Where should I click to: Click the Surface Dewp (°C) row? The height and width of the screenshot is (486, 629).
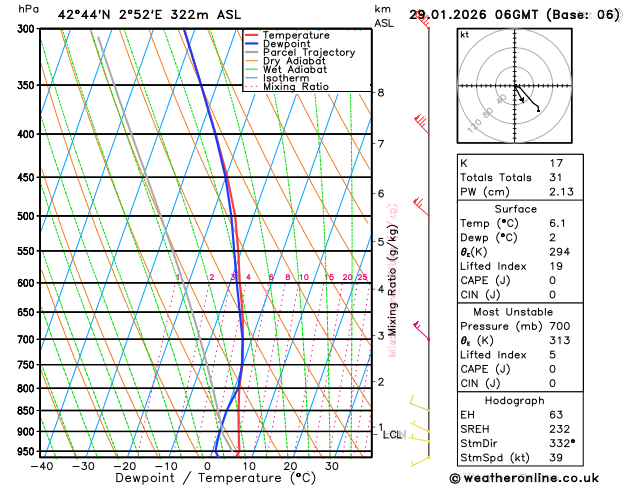(520, 237)
